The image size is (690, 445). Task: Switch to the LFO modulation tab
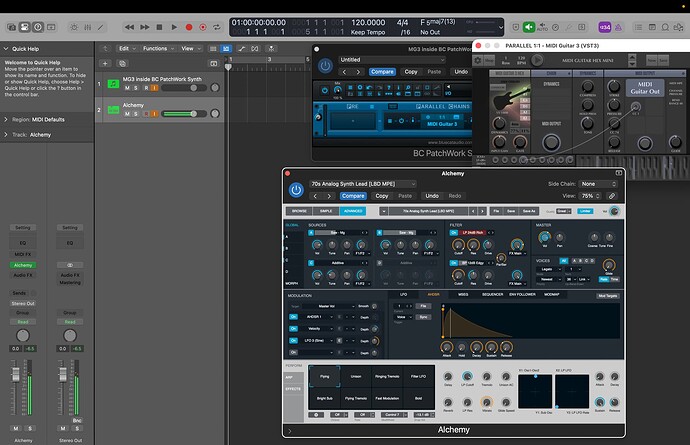point(403,294)
